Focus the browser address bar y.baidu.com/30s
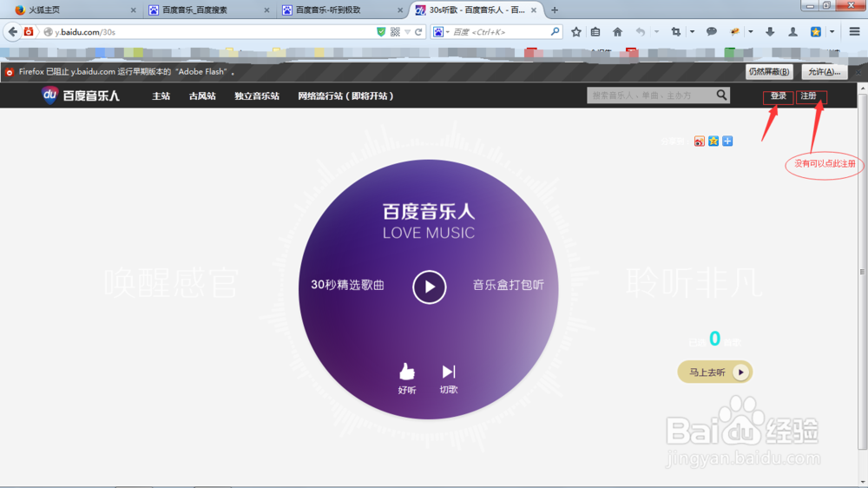This screenshot has width=868, height=488. [x=214, y=32]
